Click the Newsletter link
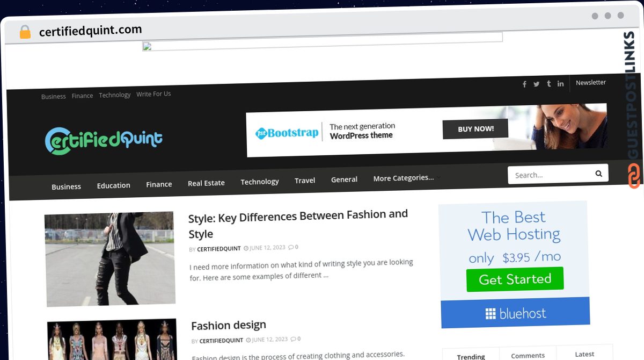Image resolution: width=644 pixels, height=360 pixels. 591,82
